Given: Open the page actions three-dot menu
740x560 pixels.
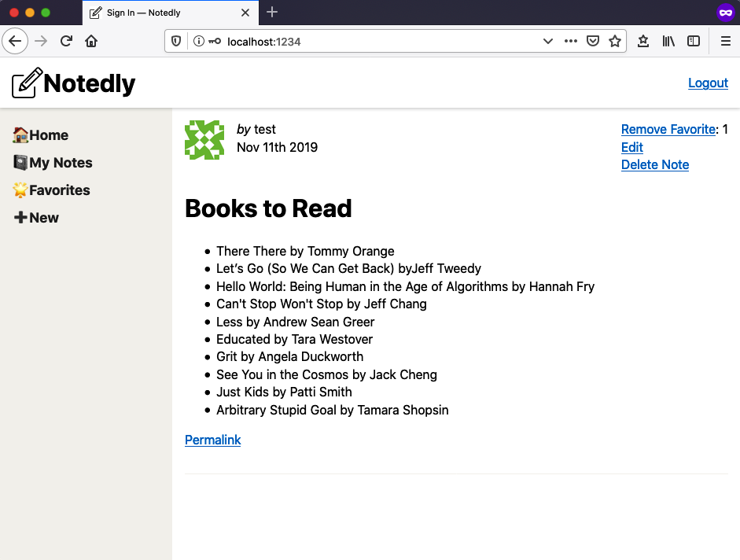Looking at the screenshot, I should (570, 41).
